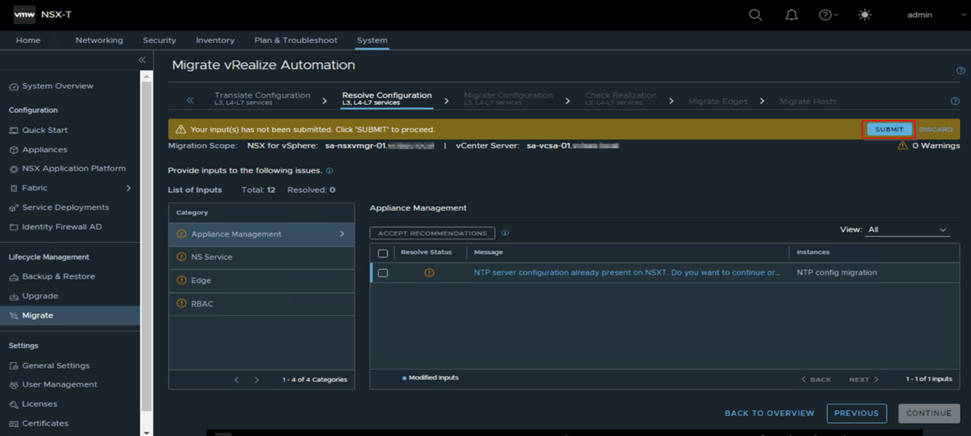Open the admin user menu
Image resolution: width=971 pixels, height=436 pixels.
tap(919, 15)
